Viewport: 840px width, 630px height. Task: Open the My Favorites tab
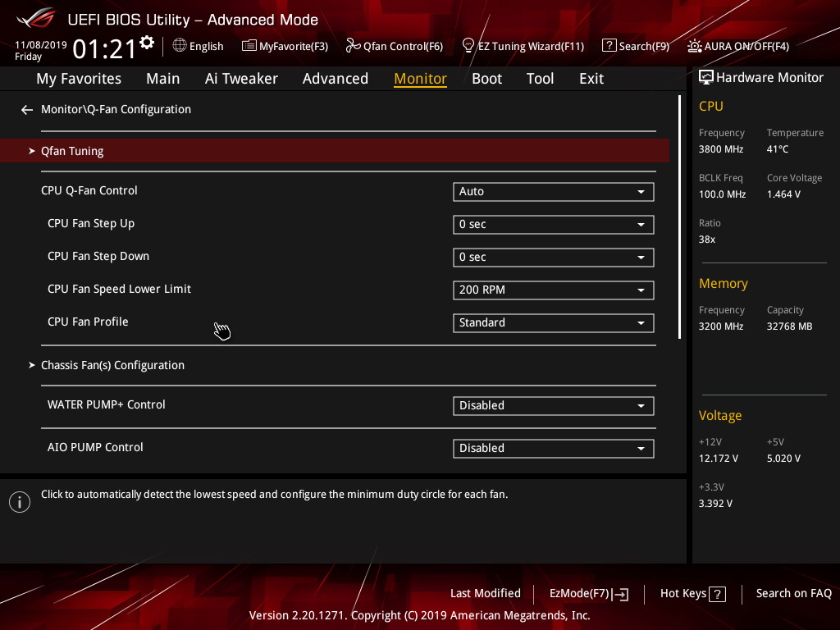pos(79,79)
